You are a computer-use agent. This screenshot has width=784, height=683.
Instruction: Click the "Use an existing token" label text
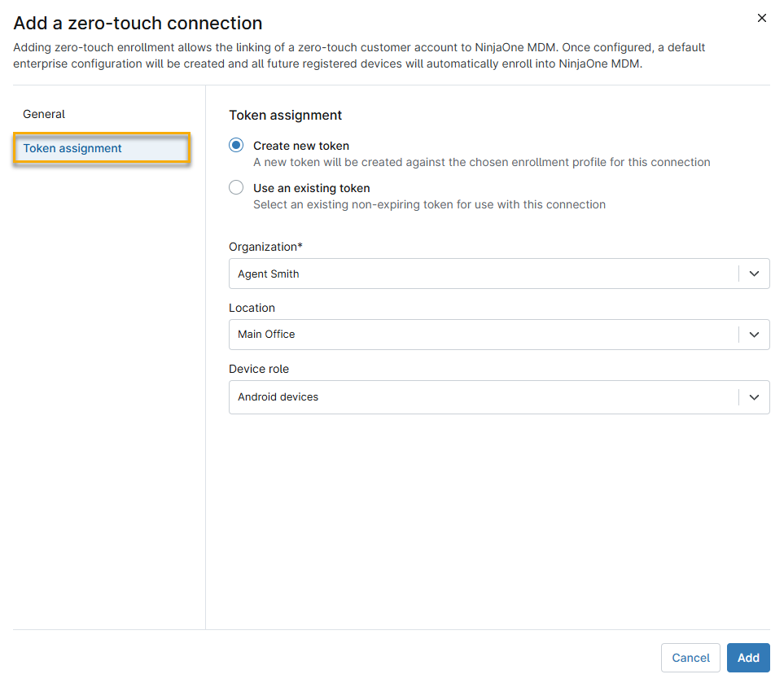[311, 188]
